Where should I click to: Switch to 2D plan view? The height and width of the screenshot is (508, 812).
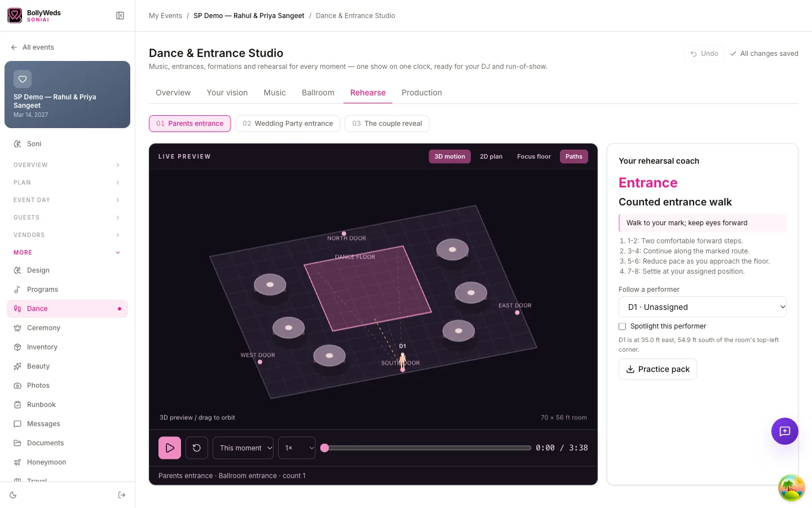(491, 156)
